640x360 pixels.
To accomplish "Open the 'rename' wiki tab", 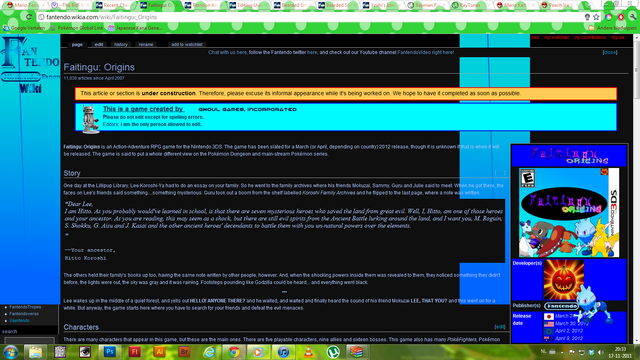I will click(146, 44).
